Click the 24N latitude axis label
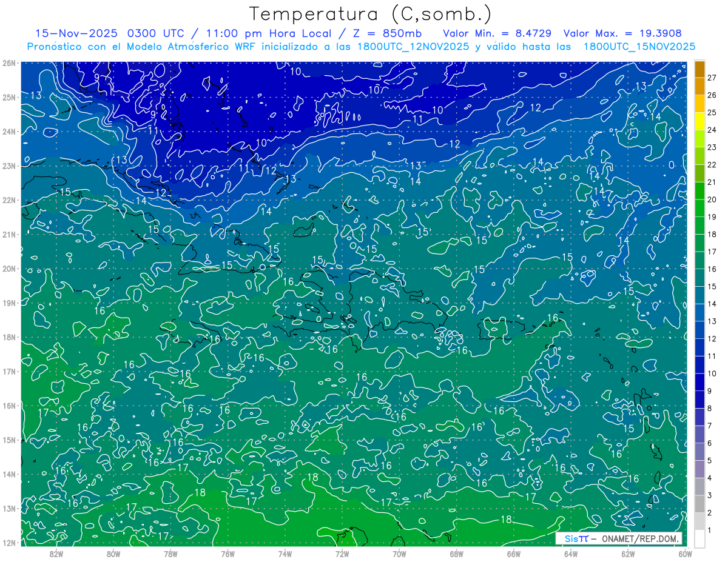Screen dimensions: 728x562 click(8, 132)
